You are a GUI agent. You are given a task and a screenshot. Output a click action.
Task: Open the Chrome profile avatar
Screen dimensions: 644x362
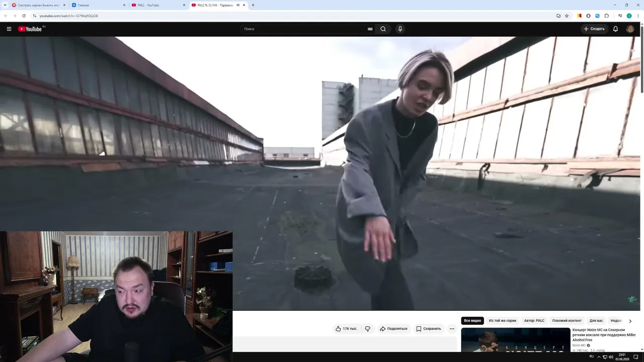(629, 16)
